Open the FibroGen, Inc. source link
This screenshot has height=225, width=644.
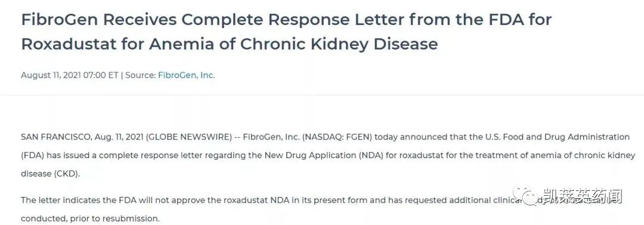[x=187, y=75]
